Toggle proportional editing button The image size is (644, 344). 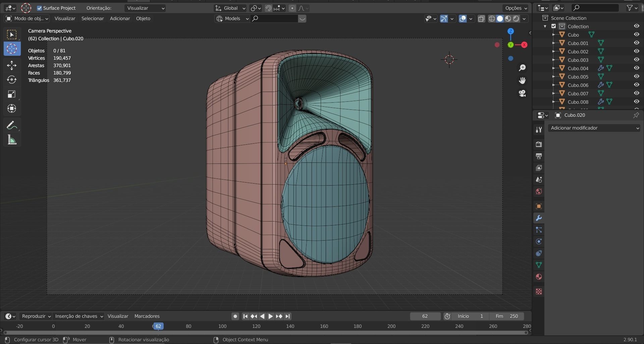pos(292,8)
